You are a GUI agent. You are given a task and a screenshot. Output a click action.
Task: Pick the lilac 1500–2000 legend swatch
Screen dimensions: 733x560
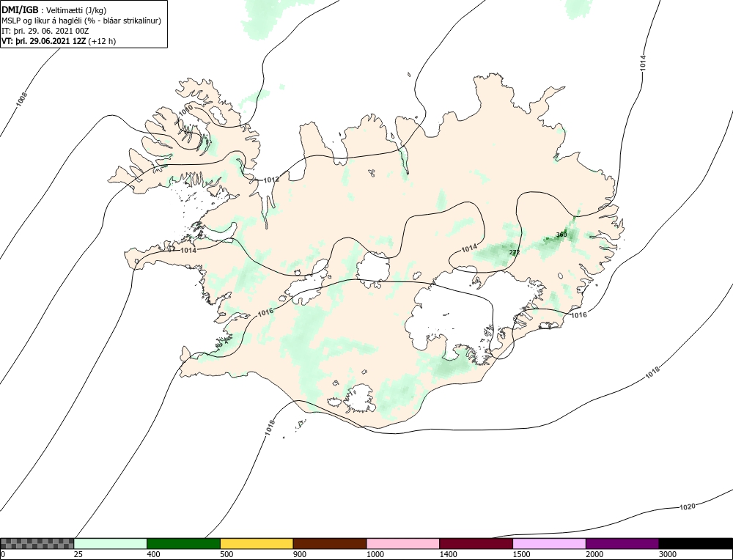(x=549, y=544)
